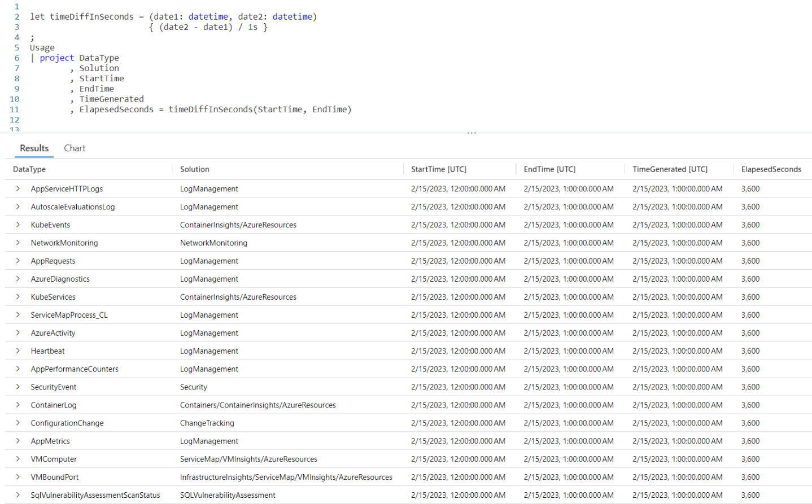Open the Chart tab

[75, 148]
